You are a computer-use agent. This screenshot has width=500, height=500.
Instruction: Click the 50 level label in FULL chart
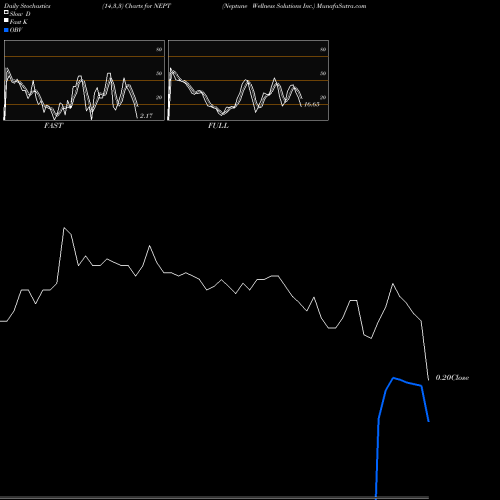coord(323,73)
